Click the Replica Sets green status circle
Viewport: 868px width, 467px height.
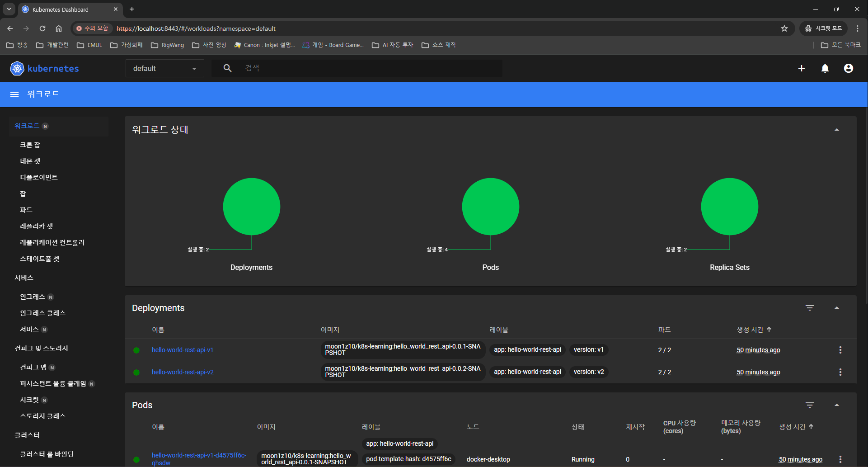[730, 207]
